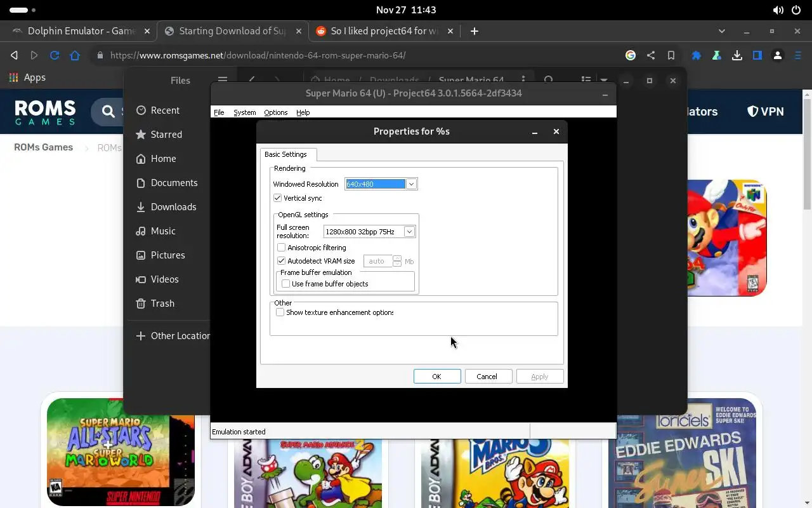The width and height of the screenshot is (812, 508).
Task: Open the browser main menu icon
Action: [x=798, y=55]
